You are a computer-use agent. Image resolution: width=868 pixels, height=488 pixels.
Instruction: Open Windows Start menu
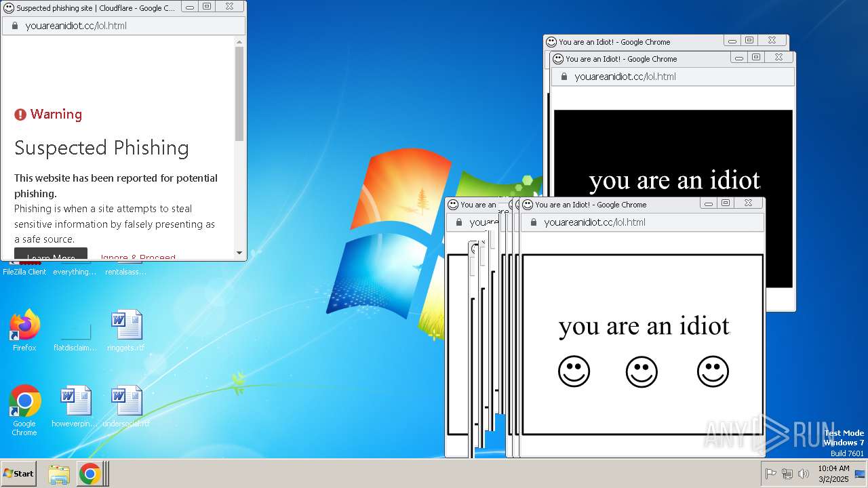point(19,474)
